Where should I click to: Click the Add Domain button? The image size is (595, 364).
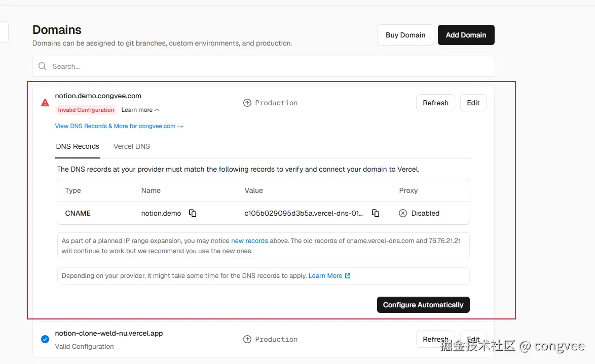pos(466,35)
